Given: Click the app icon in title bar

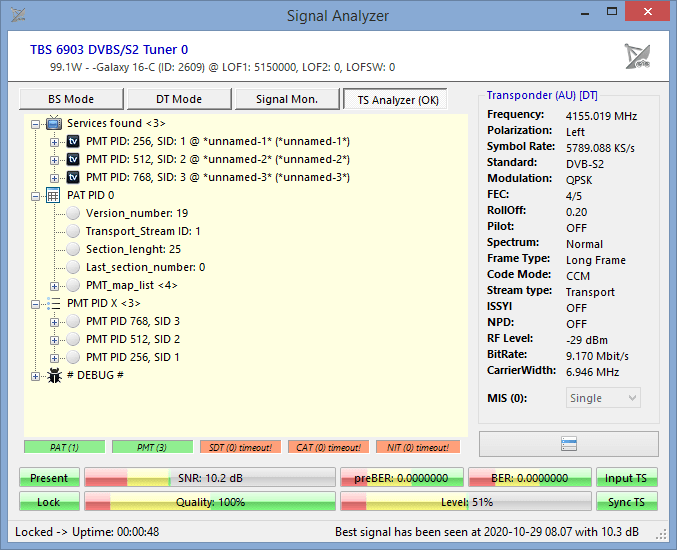Looking at the screenshot, I should [18, 15].
